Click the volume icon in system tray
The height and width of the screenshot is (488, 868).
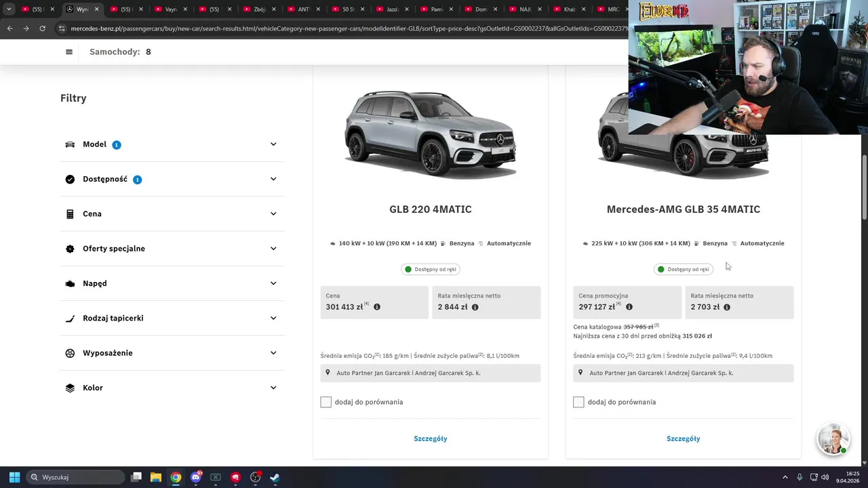(826, 477)
